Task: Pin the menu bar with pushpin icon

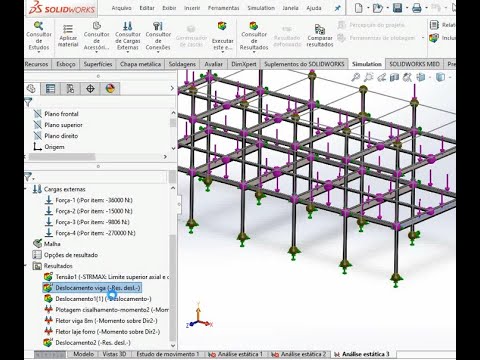Action: point(337,8)
